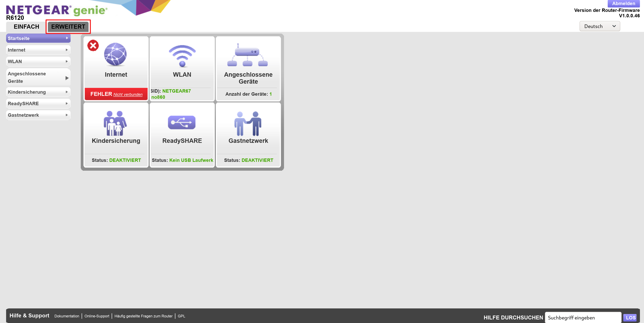This screenshot has height=323, width=644.
Task: Focus the Suchbegriff eingeben search field
Action: click(583, 318)
